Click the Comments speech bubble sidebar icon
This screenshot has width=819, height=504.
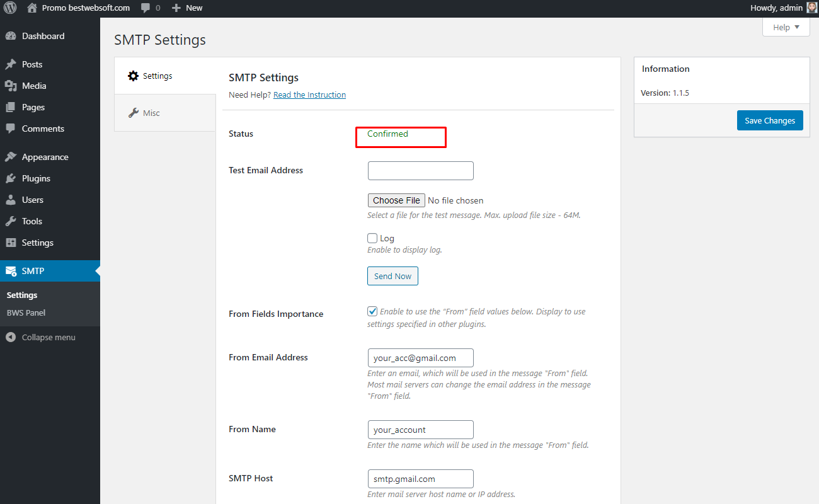coord(11,129)
